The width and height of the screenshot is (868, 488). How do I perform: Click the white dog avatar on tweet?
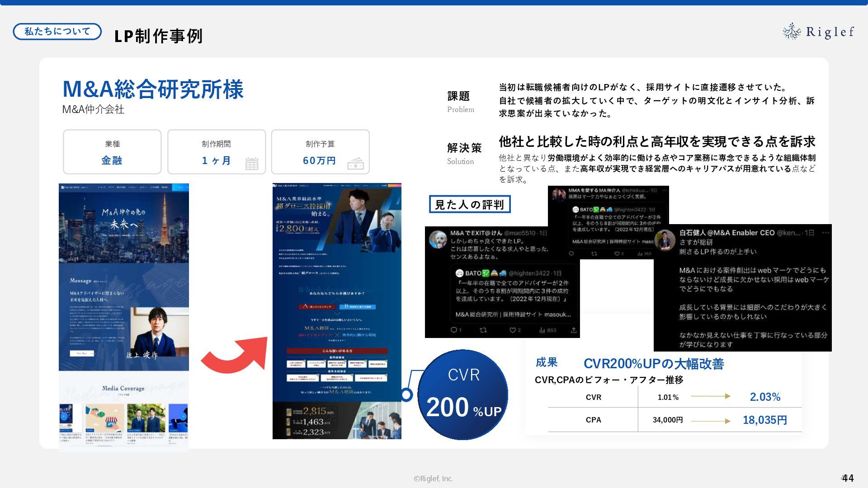tap(438, 239)
